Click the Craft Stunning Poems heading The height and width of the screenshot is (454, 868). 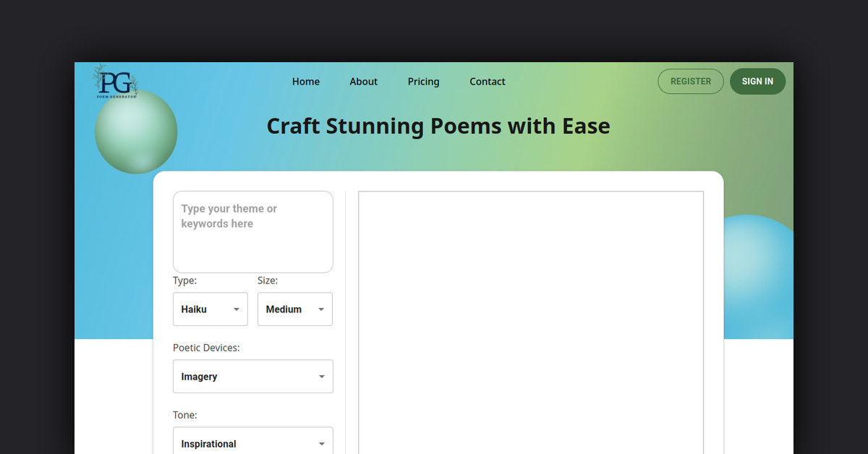[x=438, y=126]
